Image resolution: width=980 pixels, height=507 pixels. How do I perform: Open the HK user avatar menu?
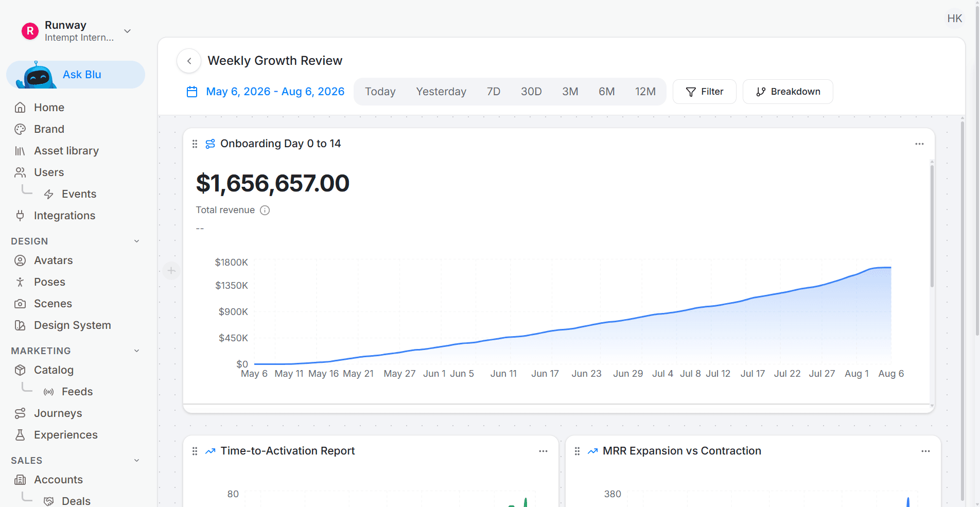955,19
